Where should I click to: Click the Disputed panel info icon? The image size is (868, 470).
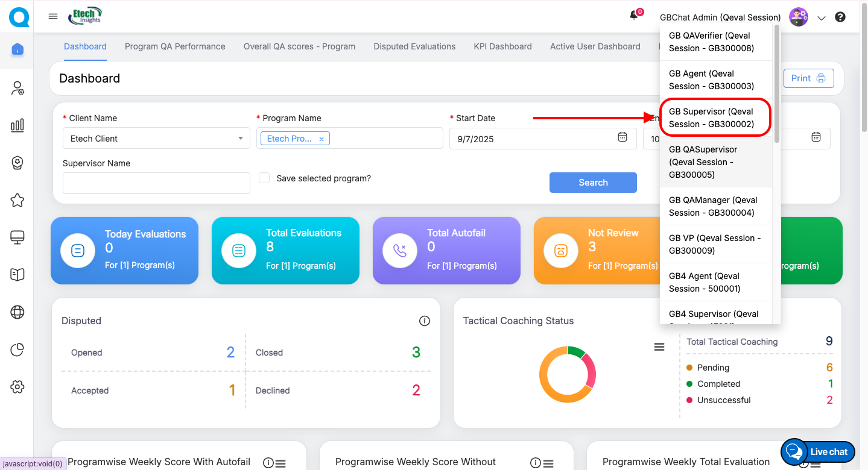pos(424,321)
